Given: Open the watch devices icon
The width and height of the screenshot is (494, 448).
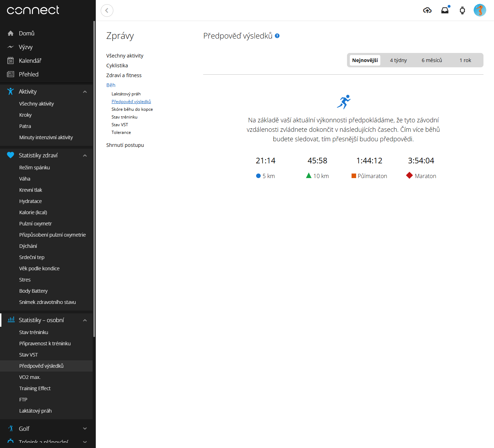Looking at the screenshot, I should point(462,11).
